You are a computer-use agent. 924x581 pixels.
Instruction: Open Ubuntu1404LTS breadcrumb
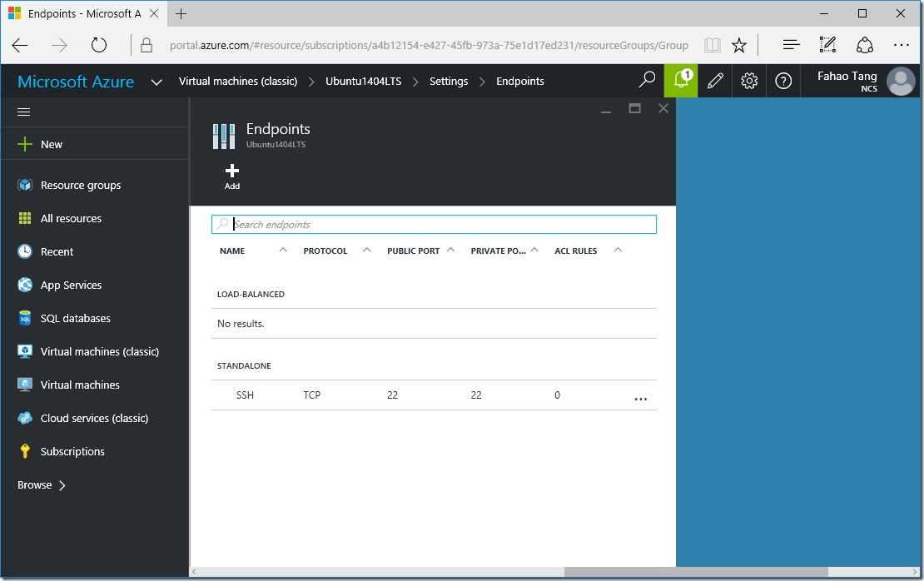pos(364,82)
